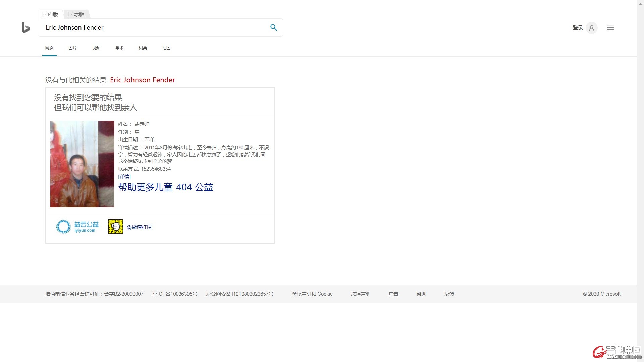Switch to 国际版 tab
644x362 pixels.
pos(76,14)
